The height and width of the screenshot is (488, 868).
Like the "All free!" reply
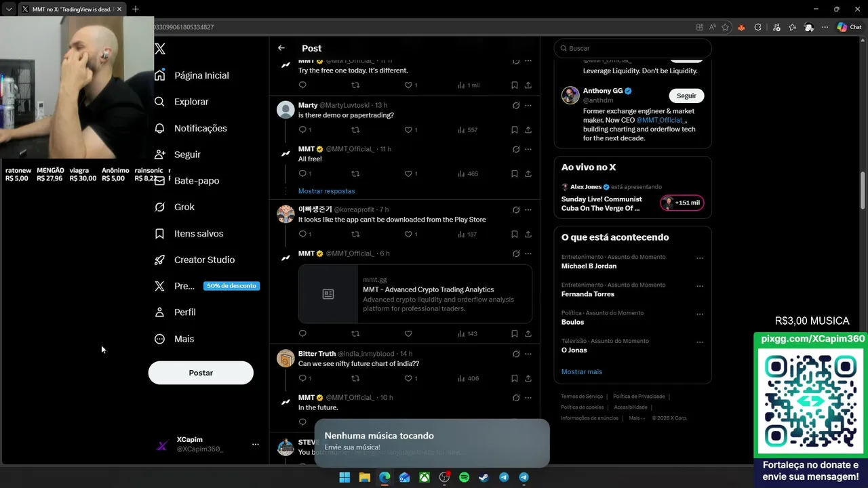coord(408,174)
